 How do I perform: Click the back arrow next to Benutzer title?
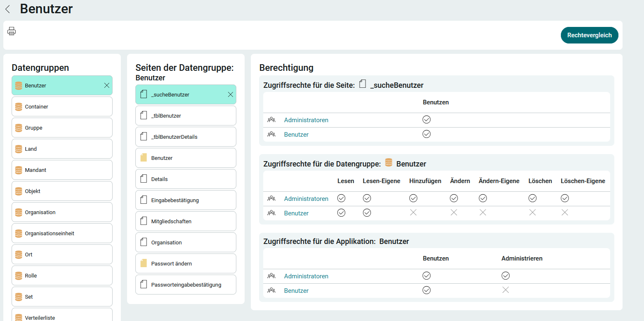7,9
